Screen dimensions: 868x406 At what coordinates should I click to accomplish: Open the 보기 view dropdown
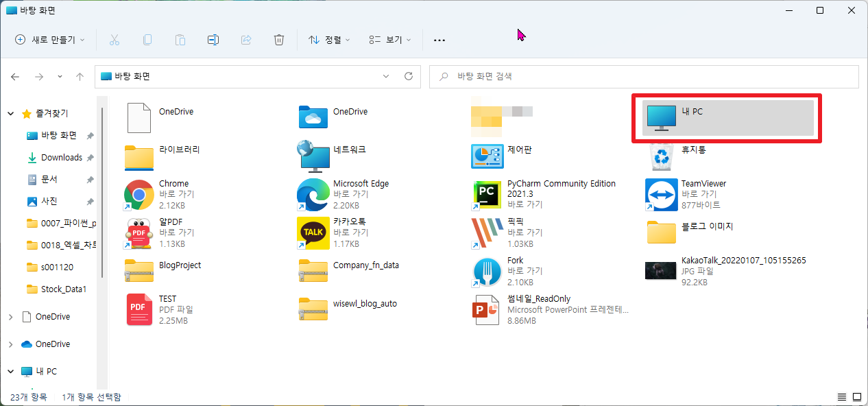390,40
